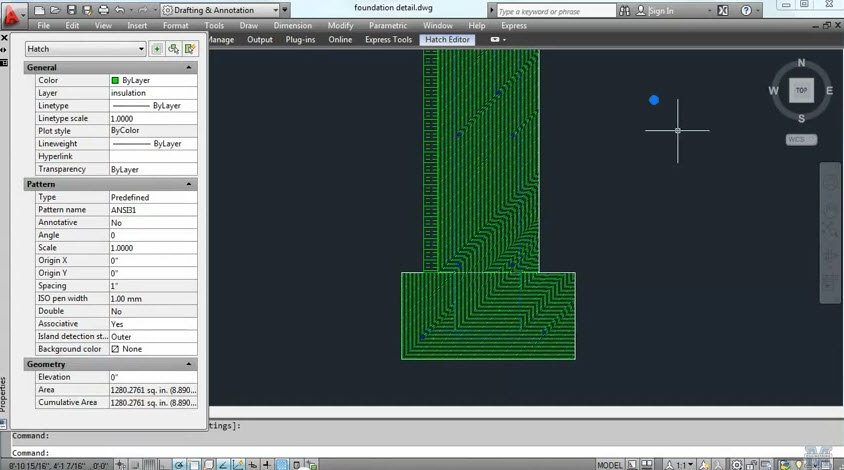Click the green ByLayer Color swatch value
Image resolution: width=844 pixels, height=470 pixels.
point(153,80)
